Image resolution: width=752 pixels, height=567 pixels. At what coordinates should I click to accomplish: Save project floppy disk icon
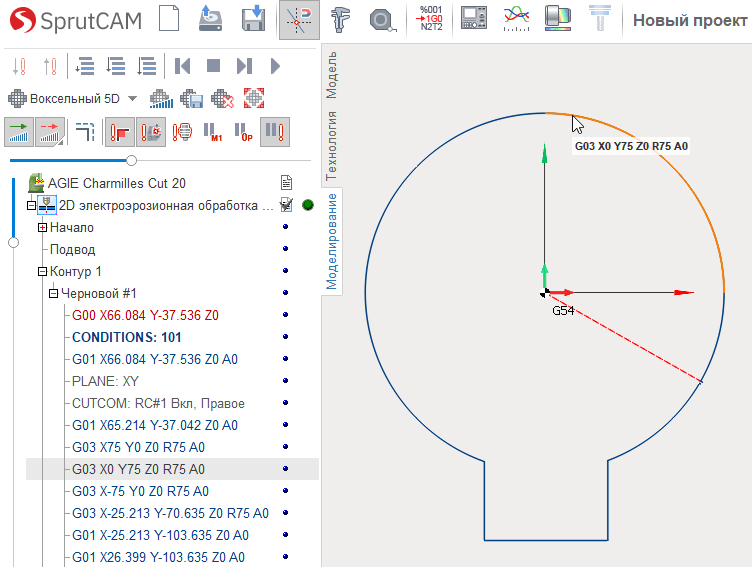click(253, 19)
